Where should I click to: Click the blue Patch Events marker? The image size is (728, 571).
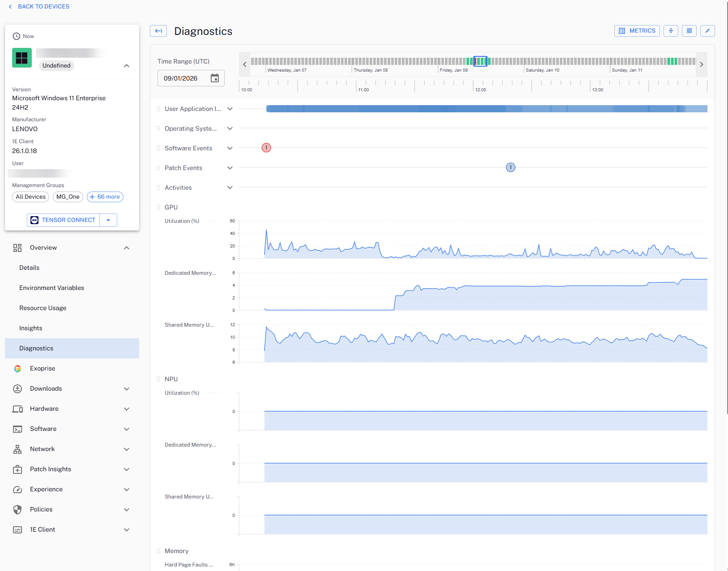point(511,167)
